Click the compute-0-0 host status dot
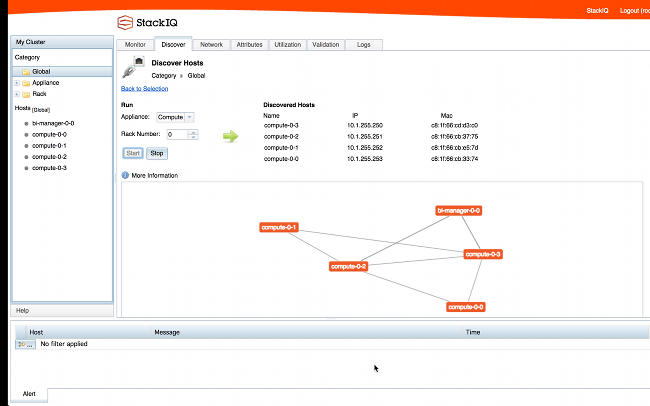The height and width of the screenshot is (406, 650). point(26,135)
